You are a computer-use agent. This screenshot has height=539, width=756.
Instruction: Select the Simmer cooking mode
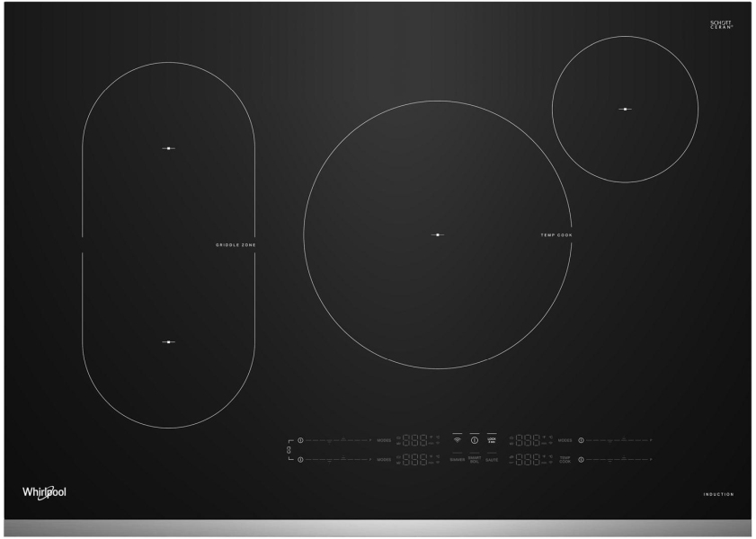coord(457,460)
